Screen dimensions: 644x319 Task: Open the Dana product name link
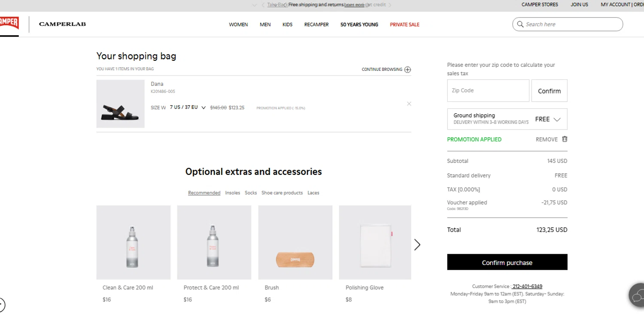coord(157,84)
